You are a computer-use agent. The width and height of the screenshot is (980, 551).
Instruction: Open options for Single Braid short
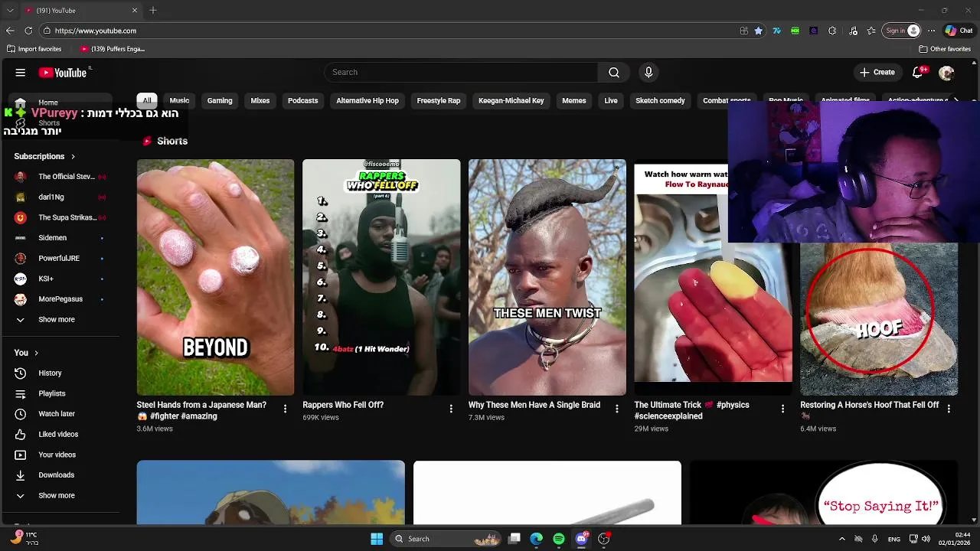pyautogui.click(x=617, y=409)
